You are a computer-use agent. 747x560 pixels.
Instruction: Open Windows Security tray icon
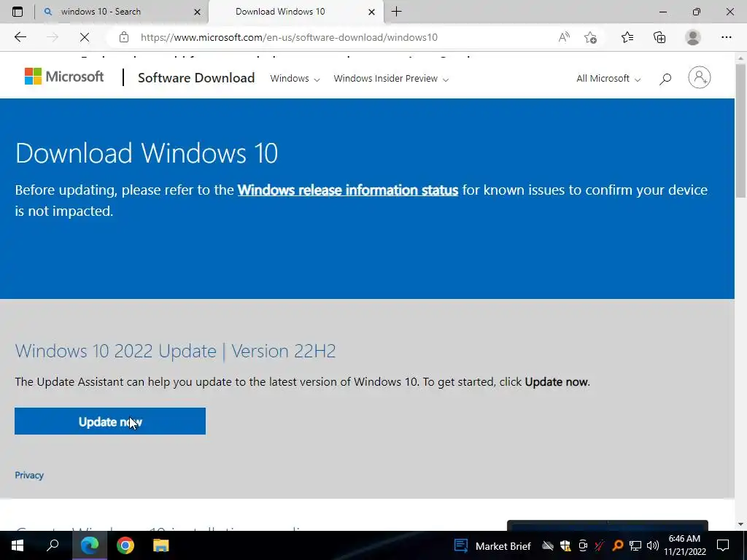(565, 545)
